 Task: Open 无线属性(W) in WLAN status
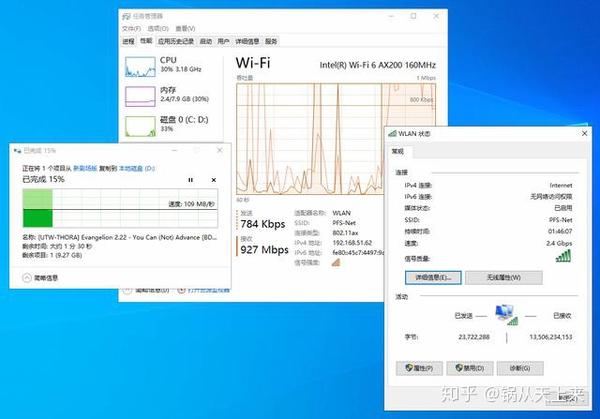pos(504,277)
